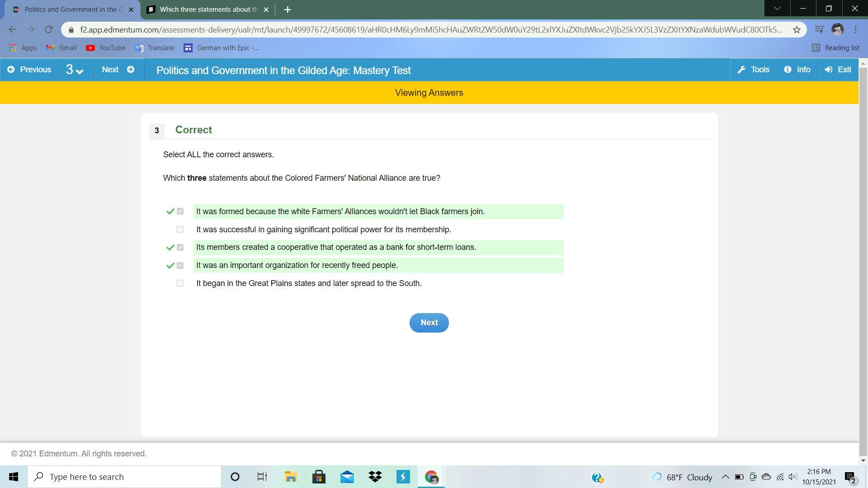Click the blue Next button
This screenshot has height=488, width=868.
click(x=429, y=323)
